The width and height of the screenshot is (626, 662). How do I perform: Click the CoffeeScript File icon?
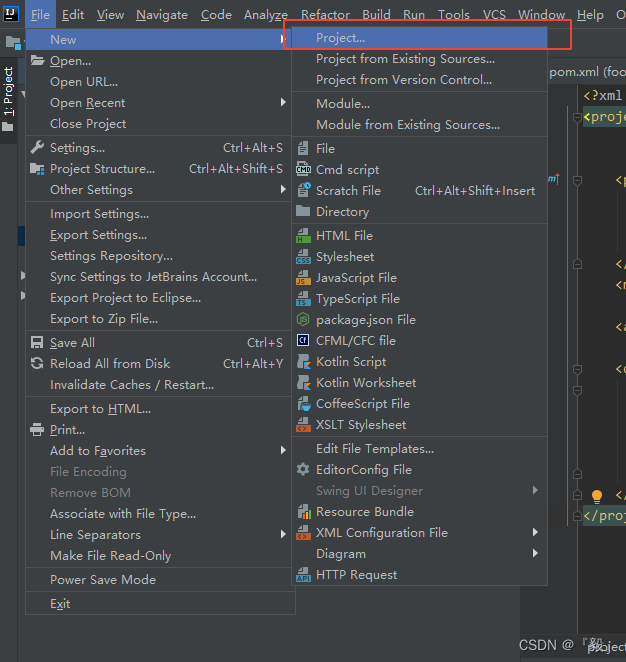click(x=304, y=404)
